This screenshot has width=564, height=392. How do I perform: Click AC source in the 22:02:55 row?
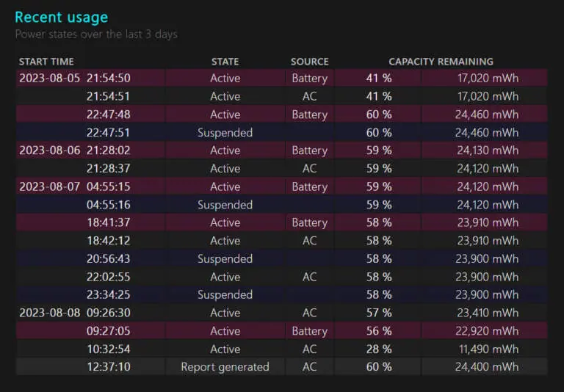(x=310, y=277)
